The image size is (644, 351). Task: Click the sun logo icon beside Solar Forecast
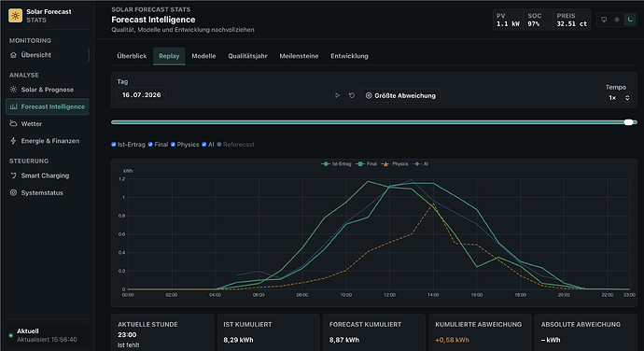click(16, 16)
